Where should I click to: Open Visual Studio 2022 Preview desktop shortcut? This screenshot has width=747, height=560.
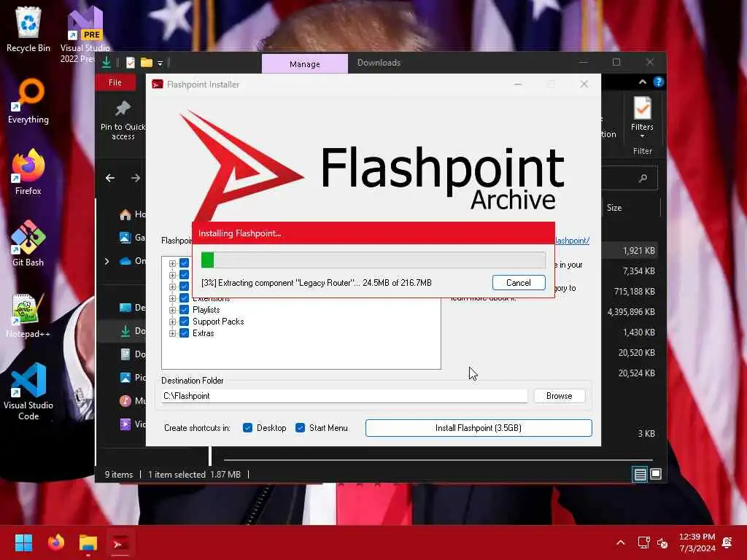85,34
